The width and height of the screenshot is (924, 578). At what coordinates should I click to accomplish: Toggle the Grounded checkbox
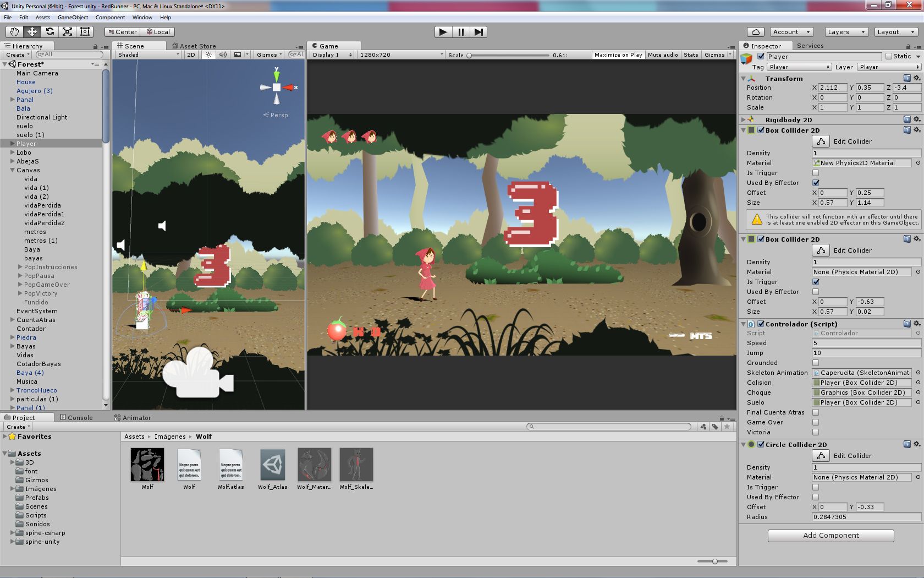(x=816, y=363)
